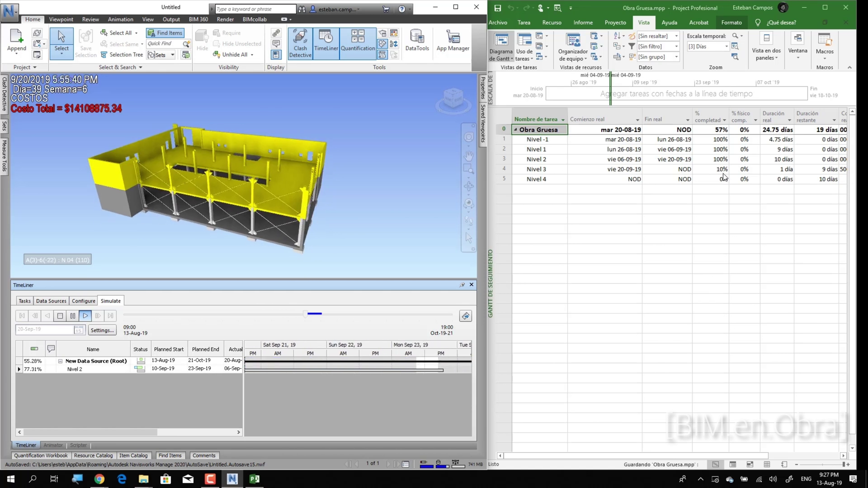Open the Sin filtro filter dropdown

[676, 47]
